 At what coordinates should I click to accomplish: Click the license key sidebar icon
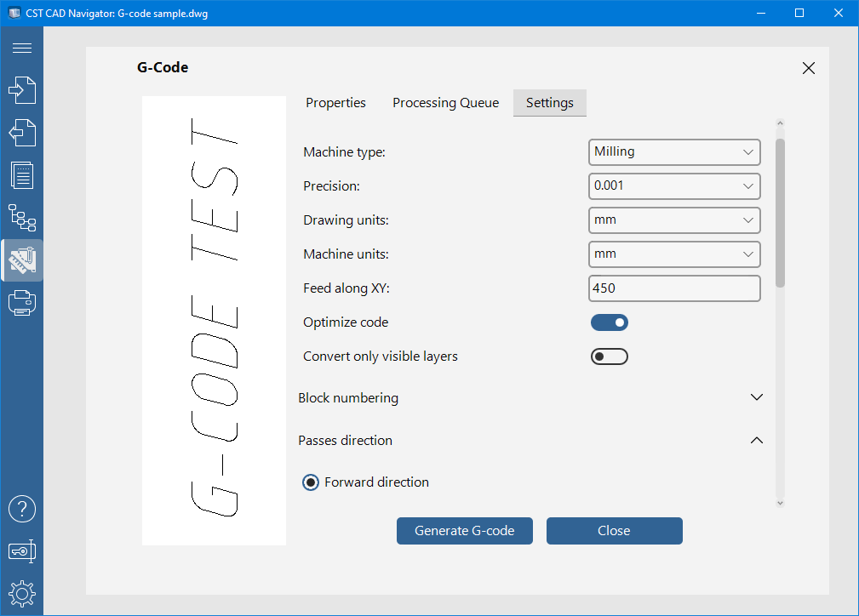(22, 551)
